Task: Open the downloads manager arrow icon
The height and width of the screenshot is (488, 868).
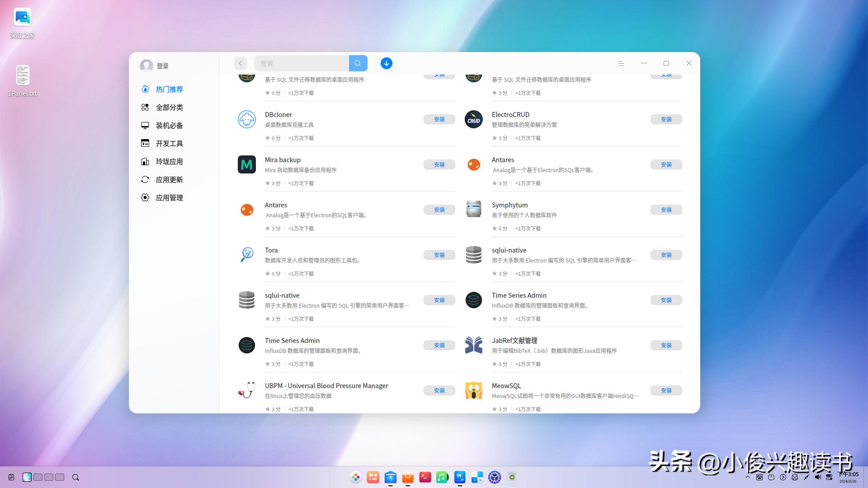Action: click(x=387, y=63)
